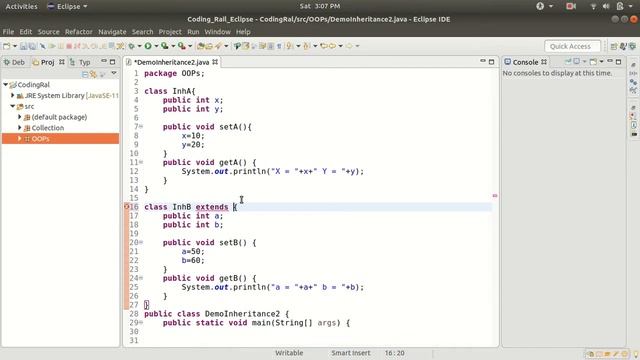
Task: Switch to the Java perspective icon
Action: (623, 46)
